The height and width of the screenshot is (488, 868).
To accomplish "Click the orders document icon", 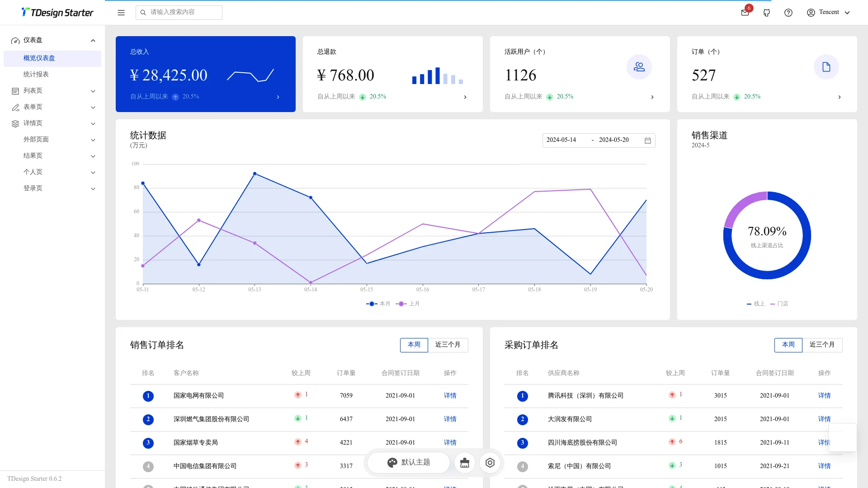I will point(826,67).
